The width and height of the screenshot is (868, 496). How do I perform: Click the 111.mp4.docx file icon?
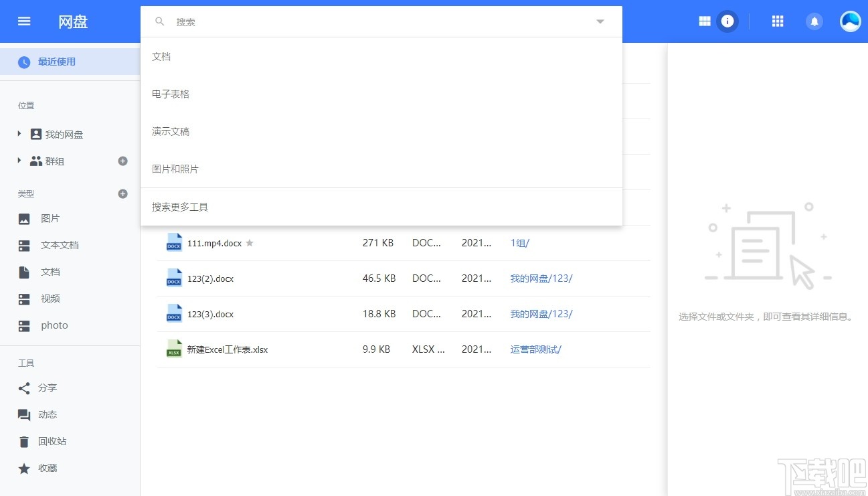174,242
